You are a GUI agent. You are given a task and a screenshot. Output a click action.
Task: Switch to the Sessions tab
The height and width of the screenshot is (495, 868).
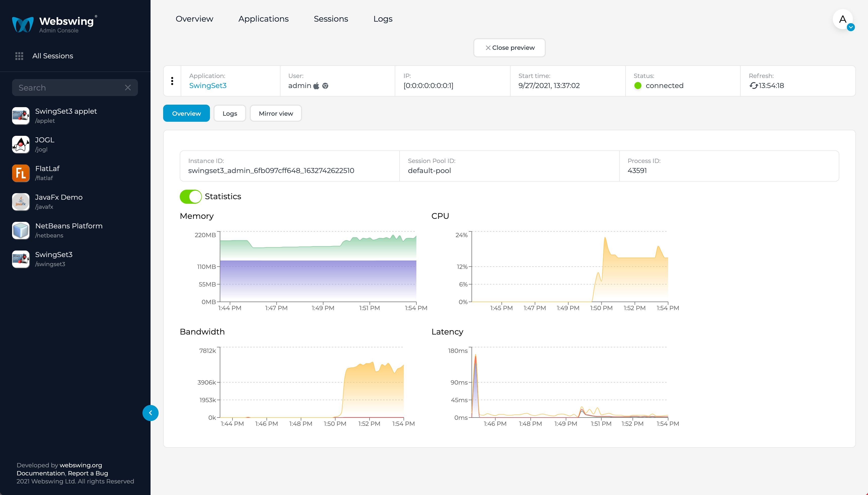click(331, 19)
